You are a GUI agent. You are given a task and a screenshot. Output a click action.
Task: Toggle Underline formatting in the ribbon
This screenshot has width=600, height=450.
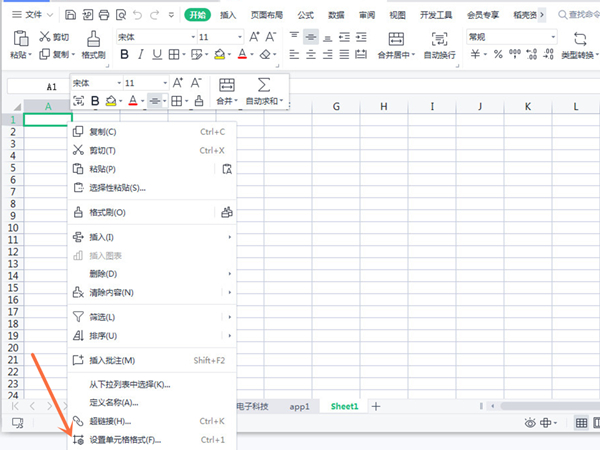click(158, 54)
